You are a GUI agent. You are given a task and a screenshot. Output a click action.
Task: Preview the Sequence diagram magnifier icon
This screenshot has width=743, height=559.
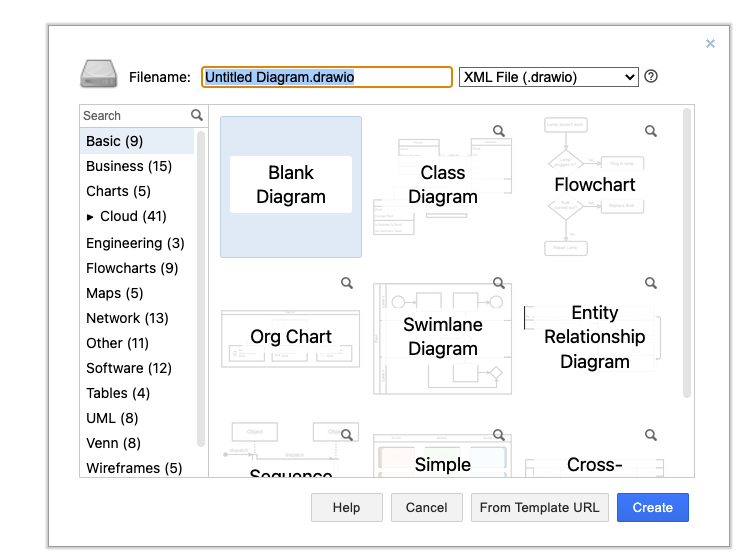tap(347, 435)
